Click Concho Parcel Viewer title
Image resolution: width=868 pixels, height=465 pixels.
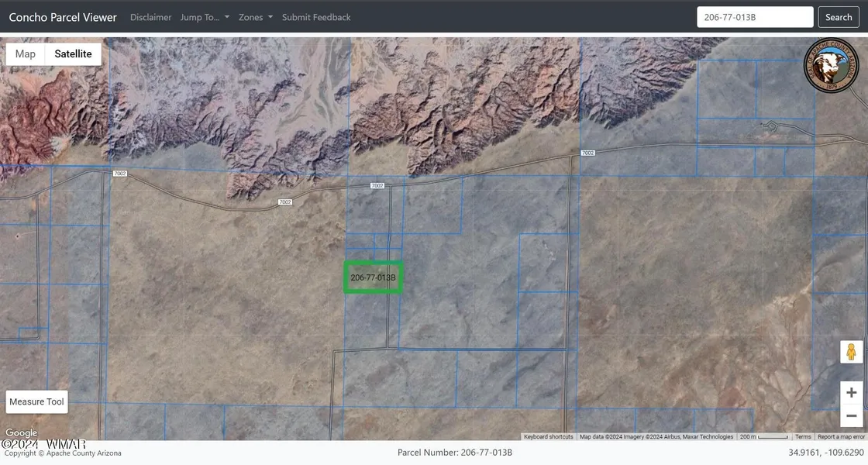click(x=63, y=17)
